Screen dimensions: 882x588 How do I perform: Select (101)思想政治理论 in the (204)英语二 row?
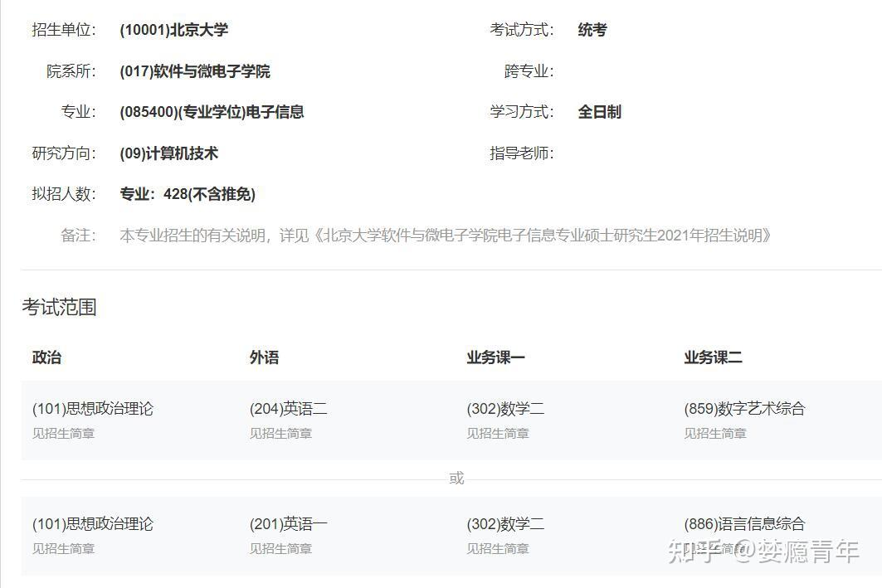tap(93, 409)
